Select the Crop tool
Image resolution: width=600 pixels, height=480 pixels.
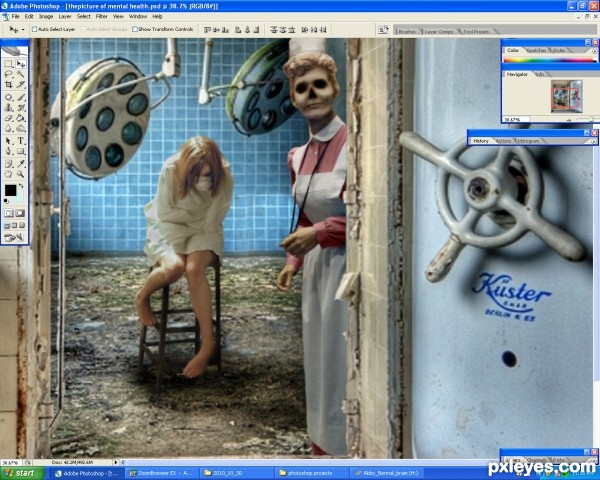coord(9,85)
